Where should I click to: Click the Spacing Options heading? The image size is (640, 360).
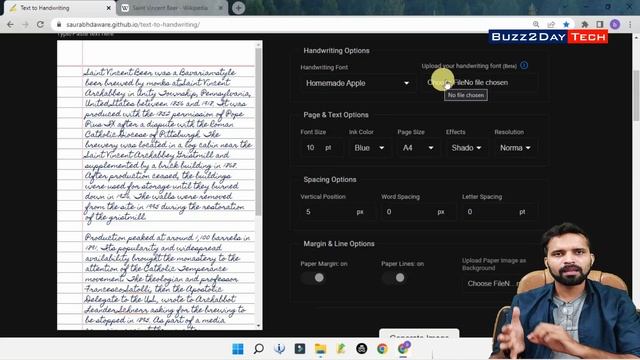(330, 180)
